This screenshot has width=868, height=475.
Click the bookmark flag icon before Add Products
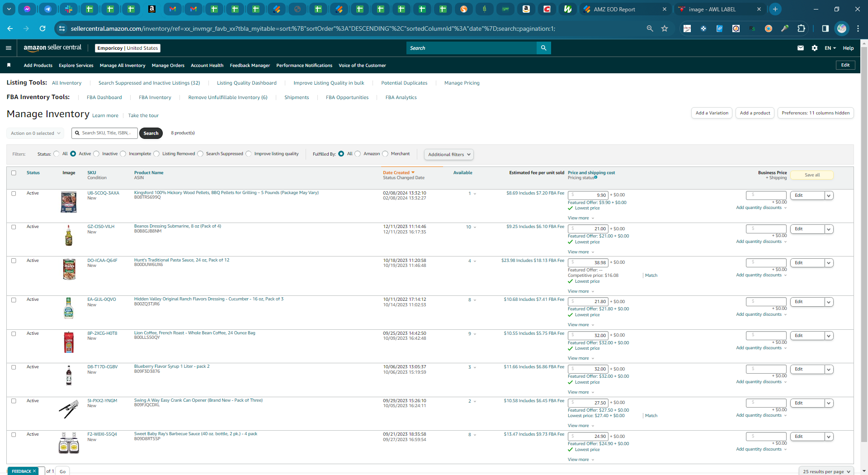[9, 66]
